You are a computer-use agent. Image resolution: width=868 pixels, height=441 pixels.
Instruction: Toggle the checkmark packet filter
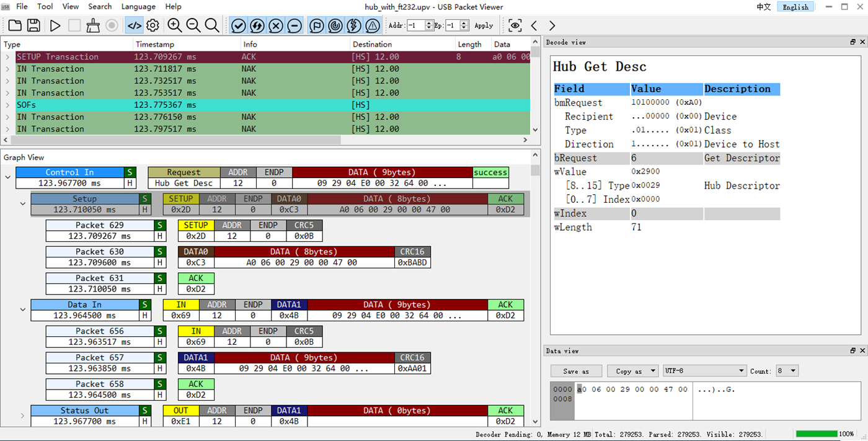(x=239, y=25)
